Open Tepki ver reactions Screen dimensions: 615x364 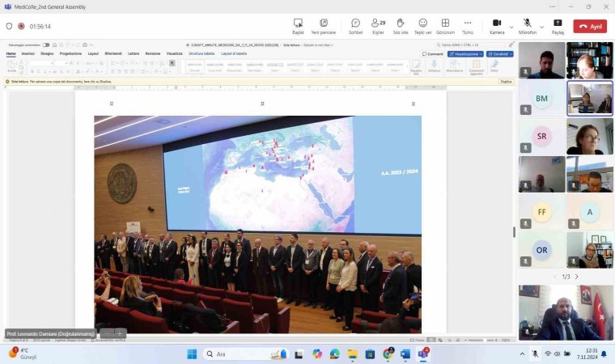point(422,25)
